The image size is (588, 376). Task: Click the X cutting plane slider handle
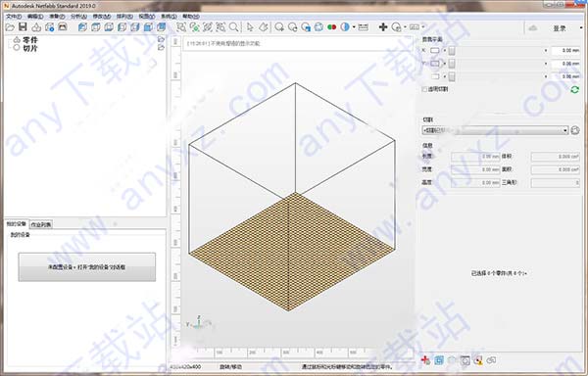coord(452,51)
